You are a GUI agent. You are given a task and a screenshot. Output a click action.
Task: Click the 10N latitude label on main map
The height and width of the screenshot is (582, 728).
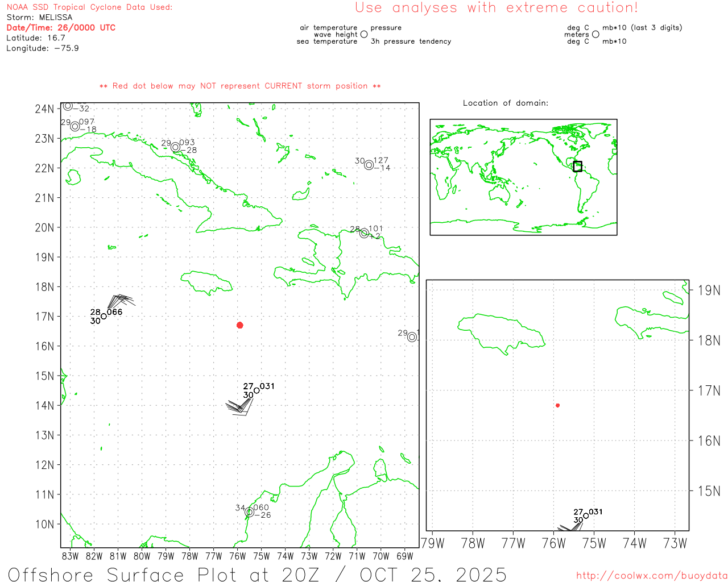pos(44,524)
